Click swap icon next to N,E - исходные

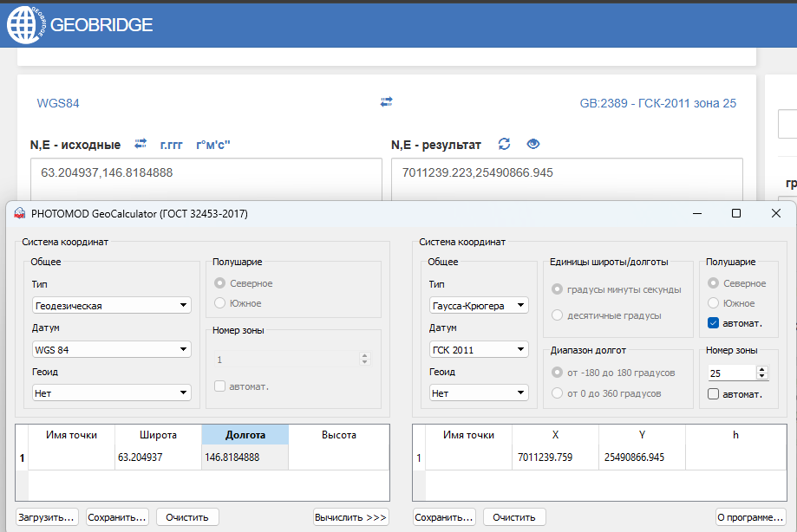140,144
